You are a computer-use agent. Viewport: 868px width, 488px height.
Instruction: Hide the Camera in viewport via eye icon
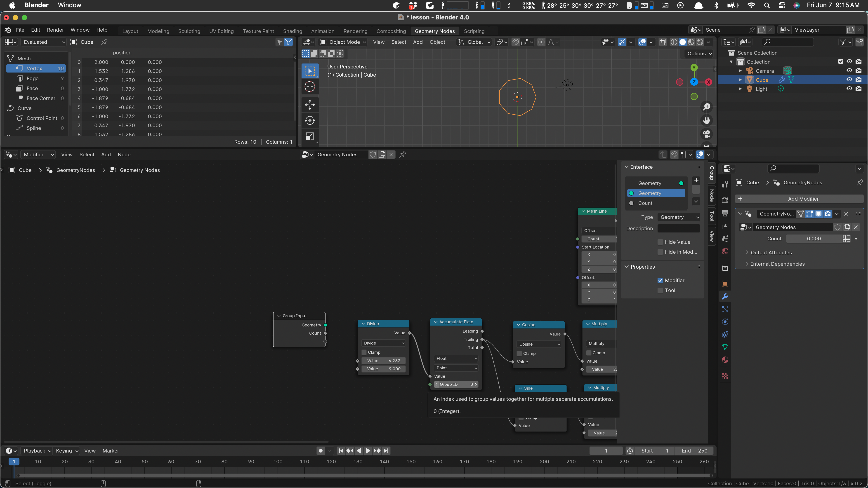849,71
